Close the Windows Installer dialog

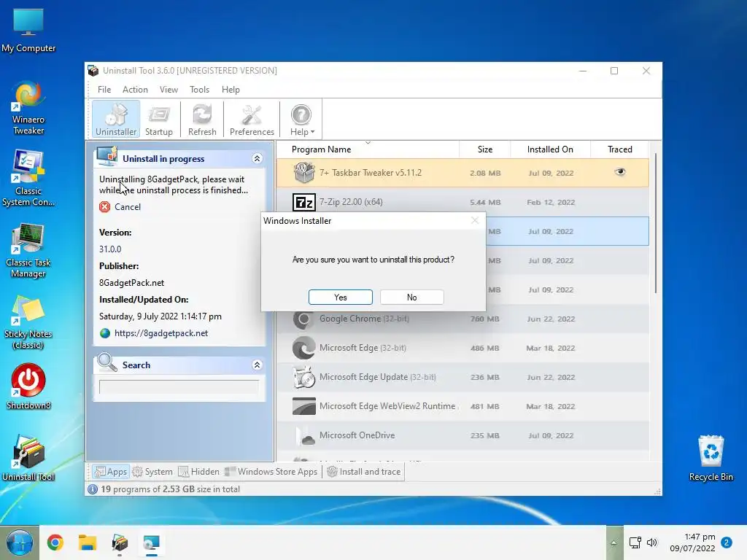(474, 220)
